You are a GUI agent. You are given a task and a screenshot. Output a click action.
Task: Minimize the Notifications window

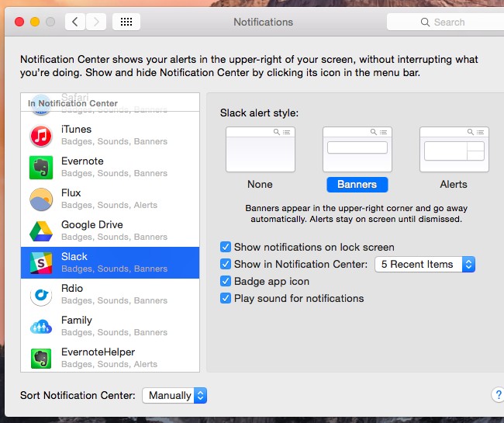[x=35, y=22]
